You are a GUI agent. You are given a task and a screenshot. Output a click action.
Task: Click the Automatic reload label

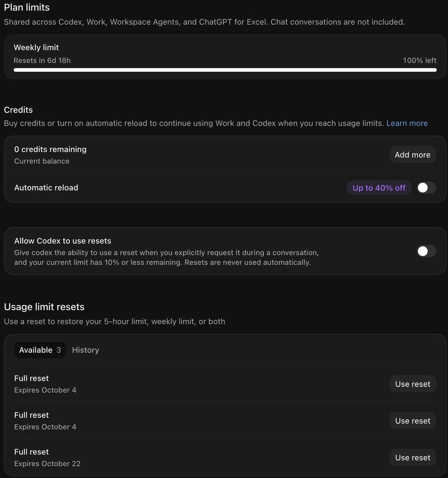pyautogui.click(x=46, y=188)
